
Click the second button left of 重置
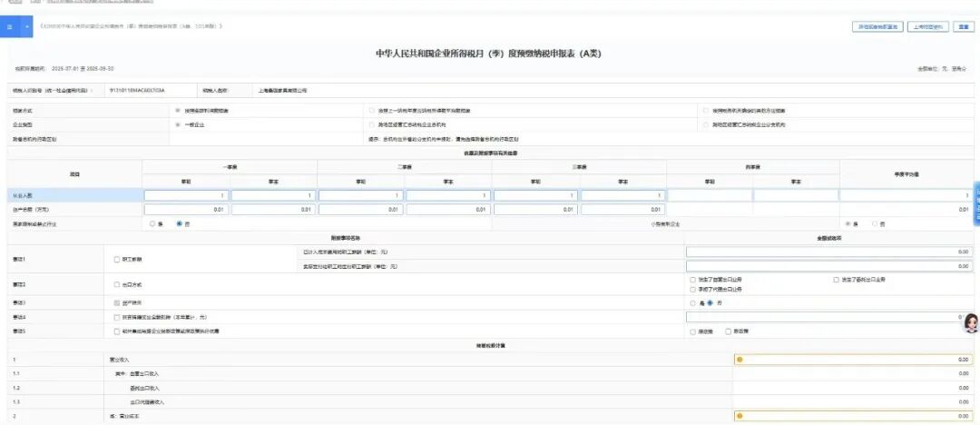pyautogui.click(x=878, y=26)
